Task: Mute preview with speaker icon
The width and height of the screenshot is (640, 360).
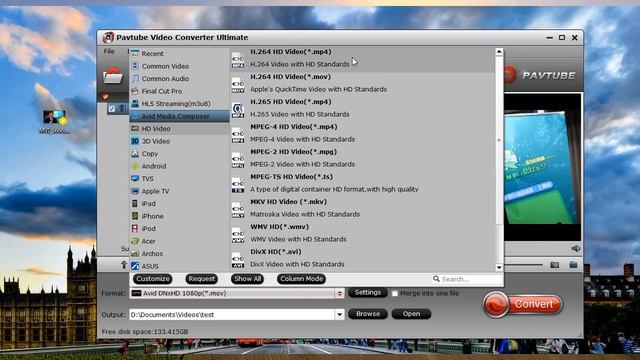Action: (576, 249)
